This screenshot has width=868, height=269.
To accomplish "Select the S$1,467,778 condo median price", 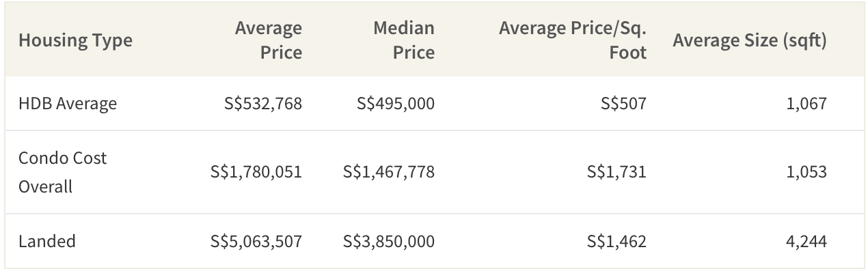I will [389, 172].
